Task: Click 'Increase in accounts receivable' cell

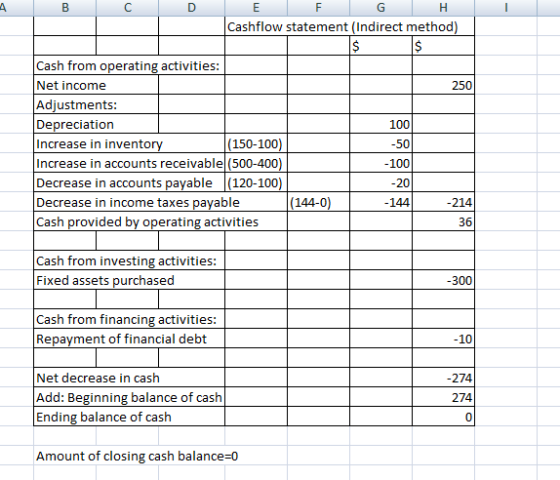Action: point(129,163)
